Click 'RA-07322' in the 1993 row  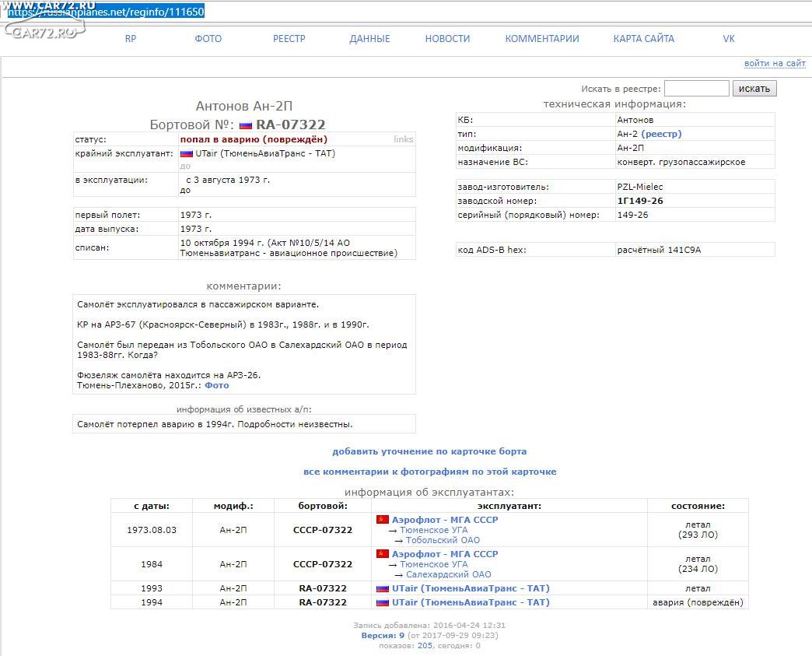(323, 588)
